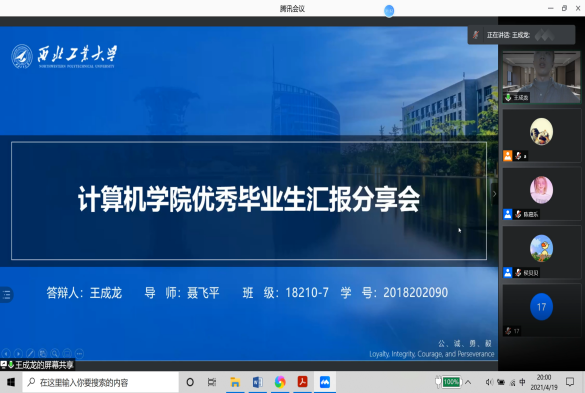Expand hidden system tray icons
Image resolution: width=585 pixels, height=393 pixels.
(x=468, y=382)
